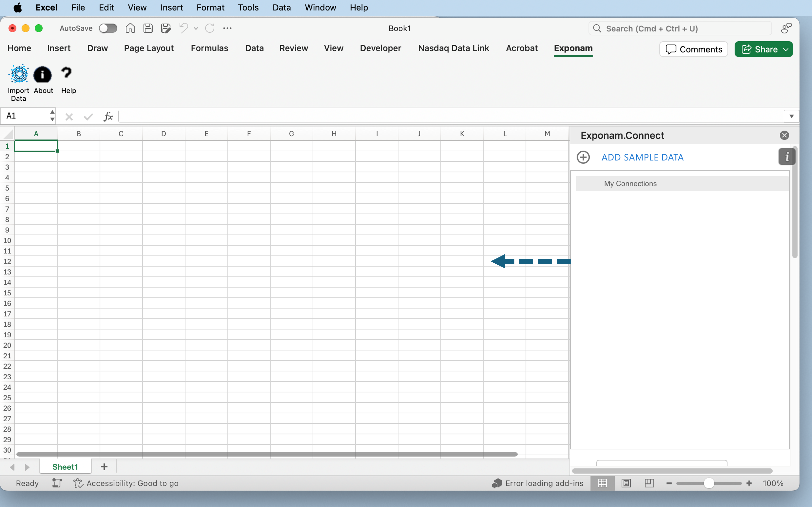Undo the last action

pos(183,28)
